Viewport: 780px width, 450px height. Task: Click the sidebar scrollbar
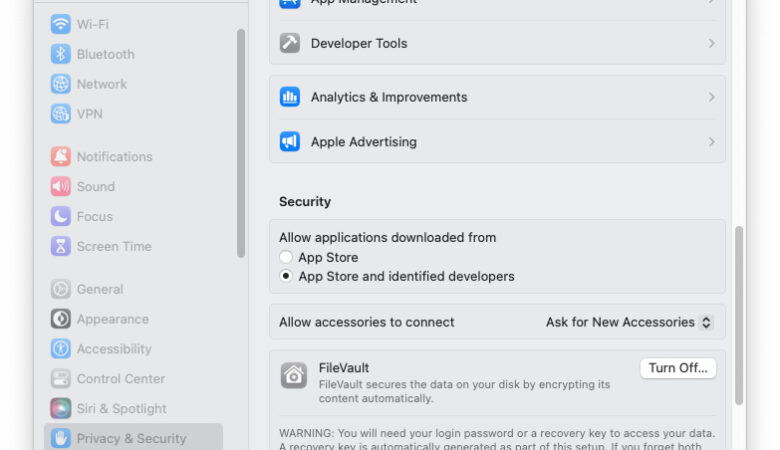(241, 143)
